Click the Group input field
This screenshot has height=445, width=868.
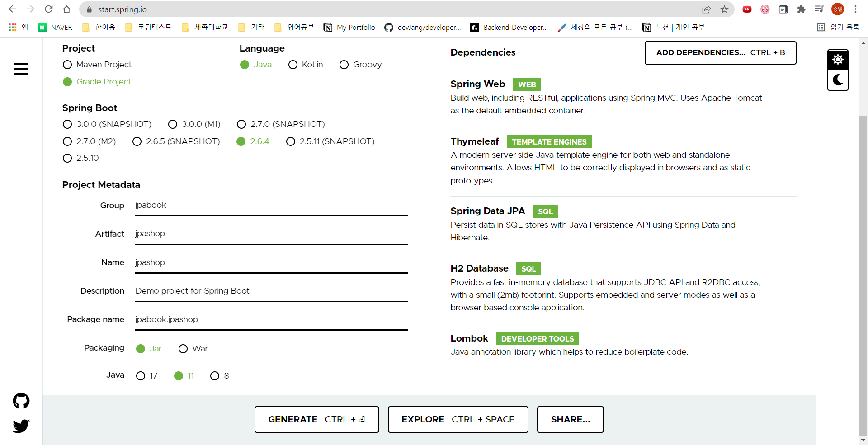pos(271,206)
